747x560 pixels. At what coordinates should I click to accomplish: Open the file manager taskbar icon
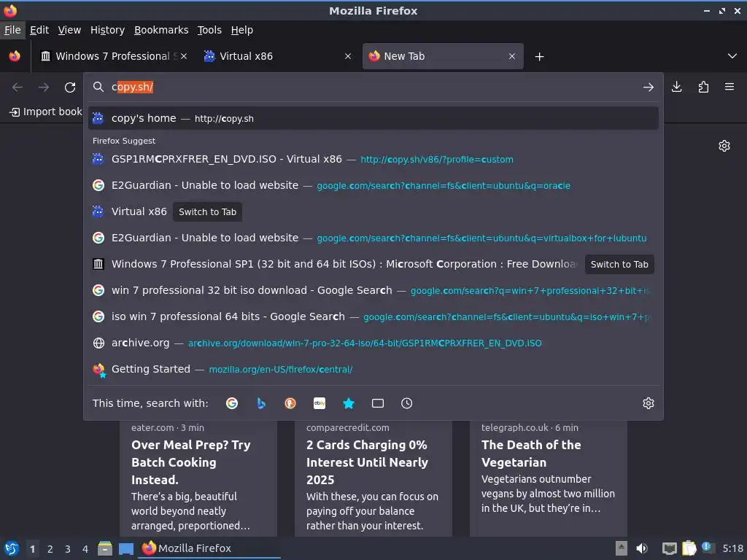tap(105, 548)
